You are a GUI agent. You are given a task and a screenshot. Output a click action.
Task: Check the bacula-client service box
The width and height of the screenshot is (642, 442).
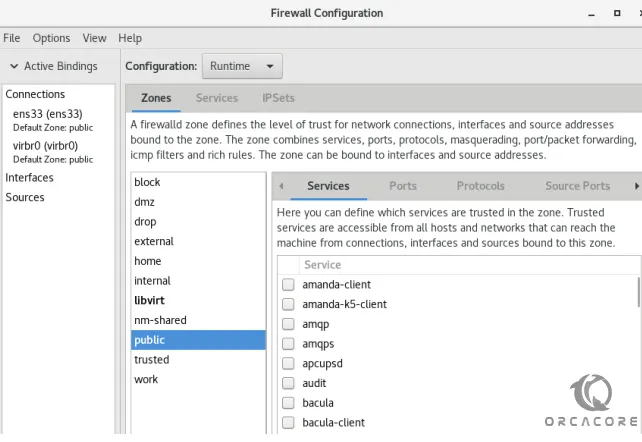tap(288, 422)
